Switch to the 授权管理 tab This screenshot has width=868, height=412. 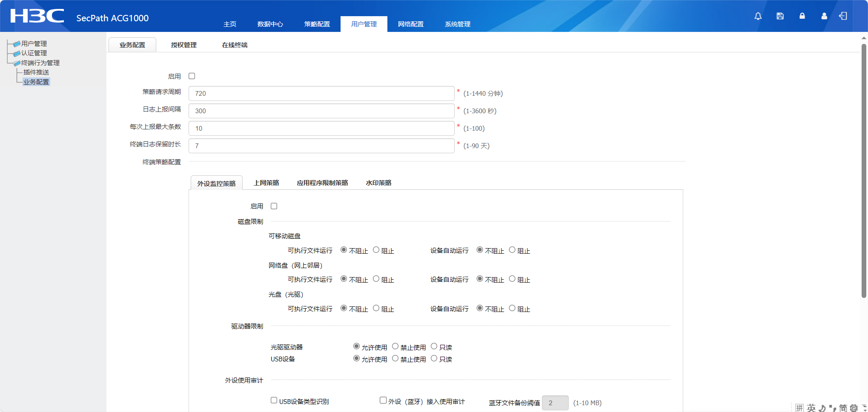[x=183, y=45]
